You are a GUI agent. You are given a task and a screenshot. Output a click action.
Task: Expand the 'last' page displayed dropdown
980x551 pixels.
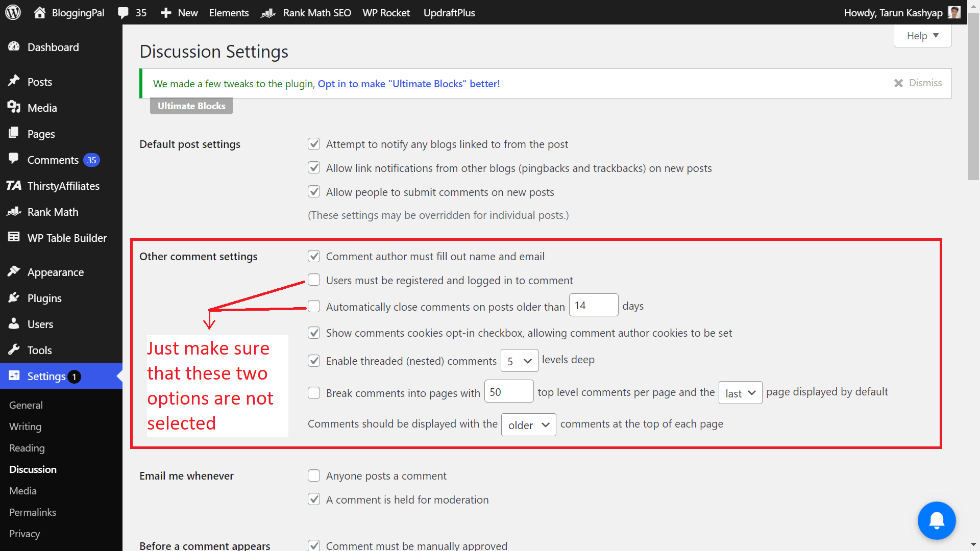(741, 391)
